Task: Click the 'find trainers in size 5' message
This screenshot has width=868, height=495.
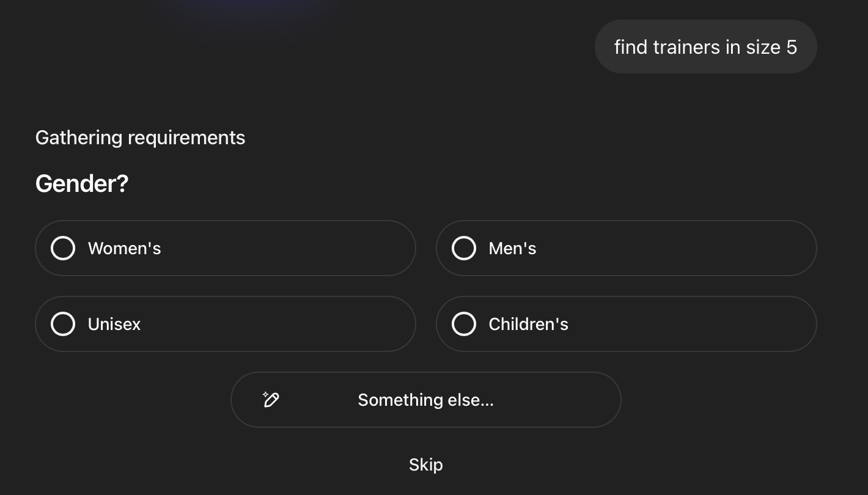Action: (705, 47)
